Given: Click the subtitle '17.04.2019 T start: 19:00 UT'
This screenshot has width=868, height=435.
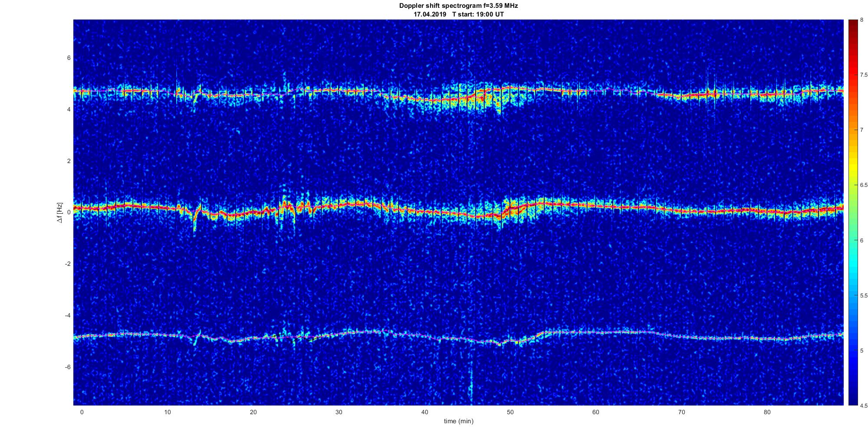Looking at the screenshot, I should point(458,14).
